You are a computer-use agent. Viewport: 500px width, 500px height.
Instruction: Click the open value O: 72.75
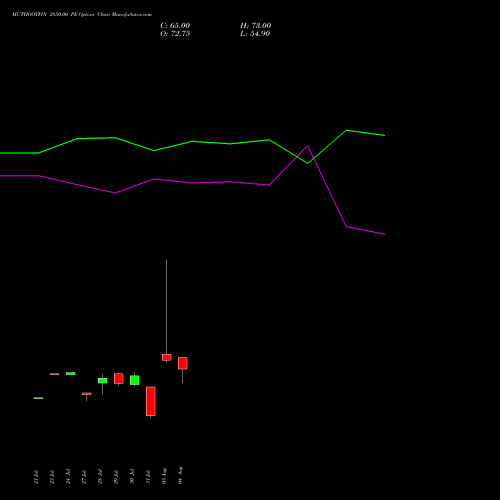[175, 34]
